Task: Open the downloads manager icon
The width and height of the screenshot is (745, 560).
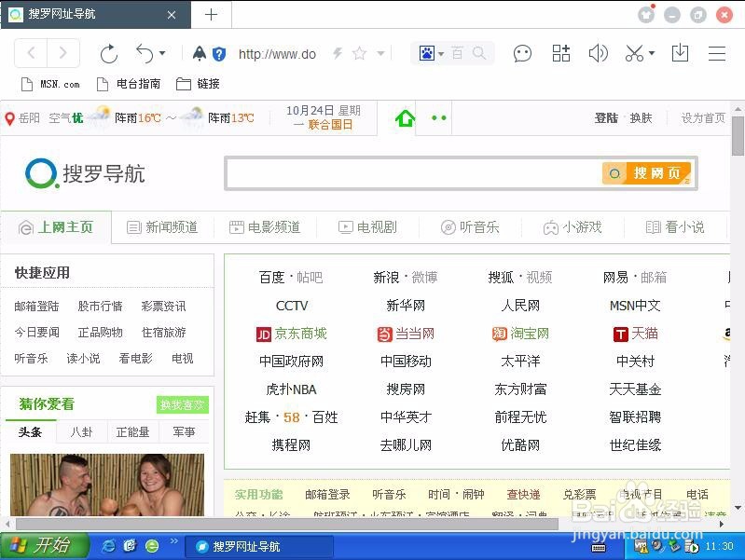Action: point(680,53)
